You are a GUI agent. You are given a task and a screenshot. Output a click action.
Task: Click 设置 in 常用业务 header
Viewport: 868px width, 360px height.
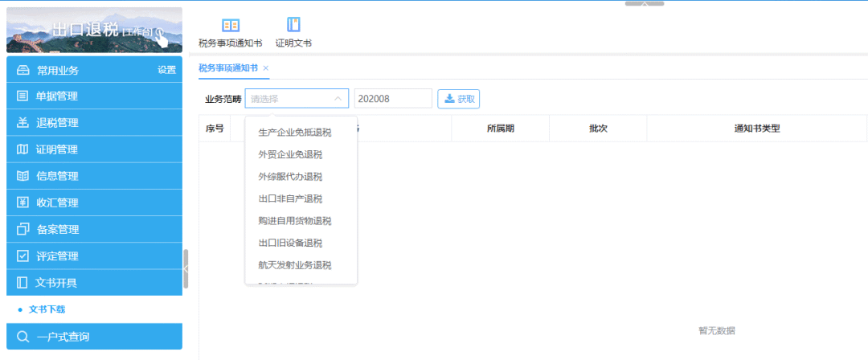point(166,70)
